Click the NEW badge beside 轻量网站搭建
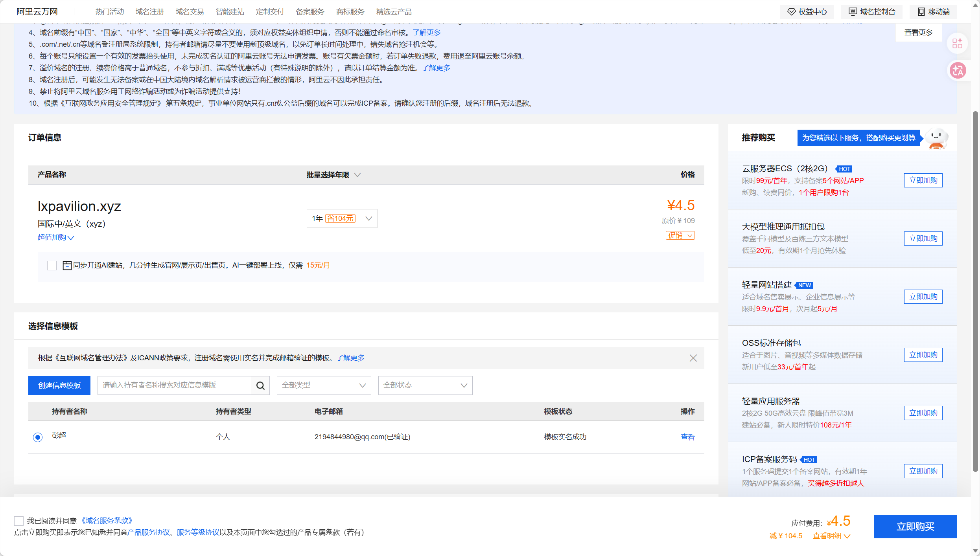 coord(804,285)
